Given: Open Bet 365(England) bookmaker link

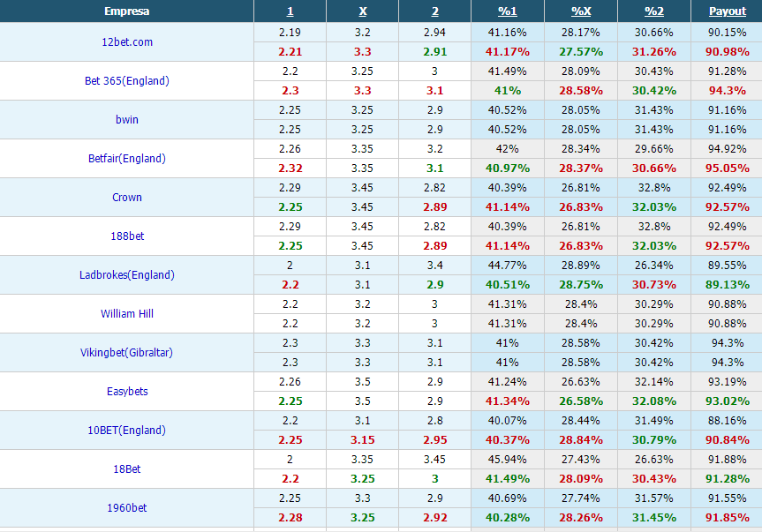Looking at the screenshot, I should [x=127, y=81].
